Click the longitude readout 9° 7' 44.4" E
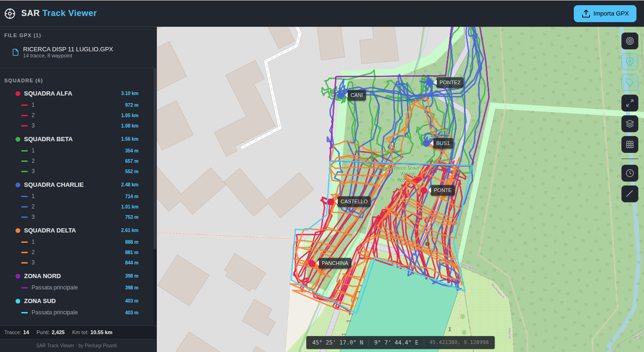This screenshot has height=352, width=644. click(x=396, y=343)
